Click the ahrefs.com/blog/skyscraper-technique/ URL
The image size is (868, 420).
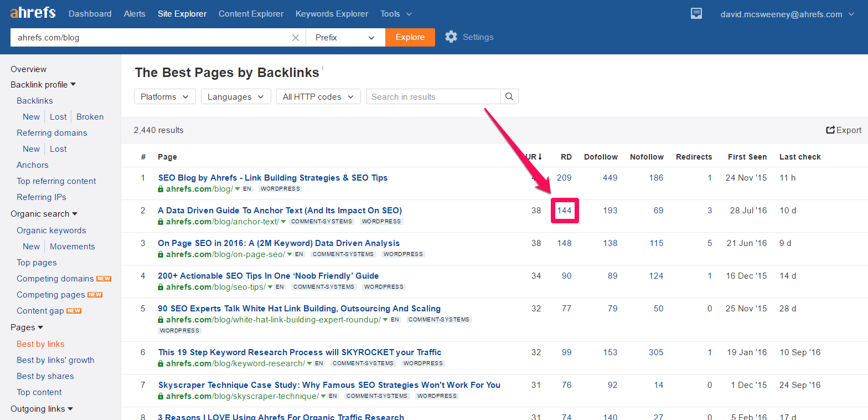(242, 396)
